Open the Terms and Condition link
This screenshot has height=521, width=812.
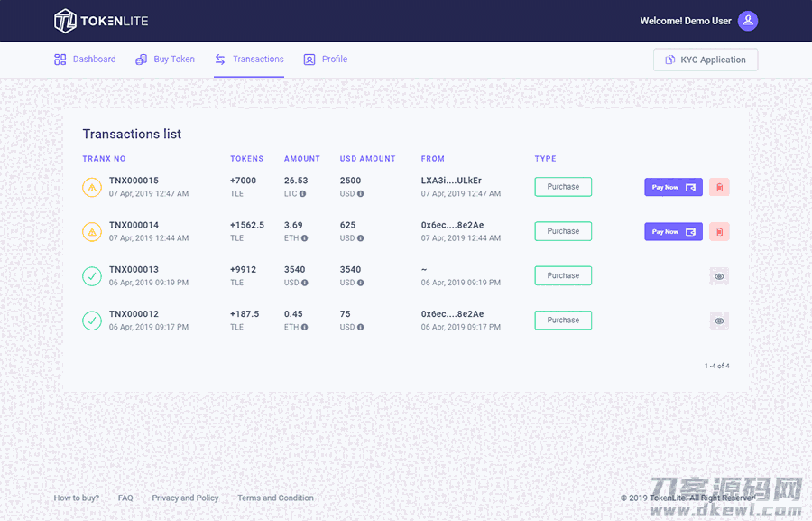[x=275, y=498]
